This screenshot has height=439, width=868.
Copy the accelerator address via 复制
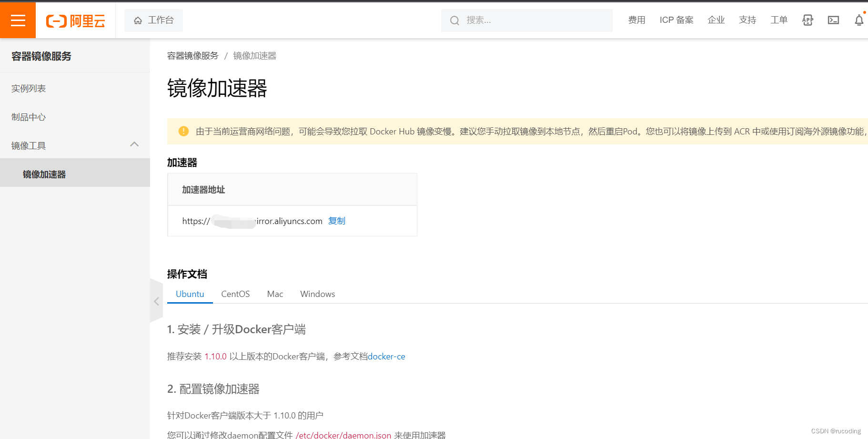337,221
